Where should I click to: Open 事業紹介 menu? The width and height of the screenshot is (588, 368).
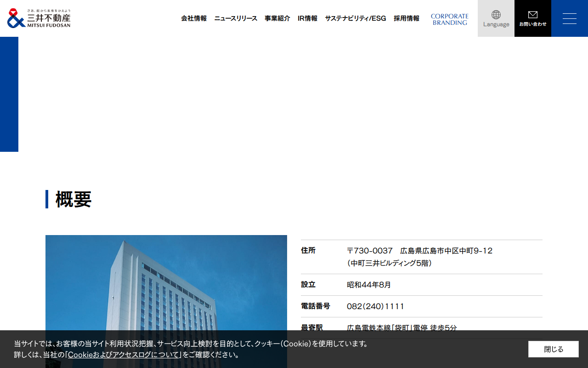pos(277,18)
